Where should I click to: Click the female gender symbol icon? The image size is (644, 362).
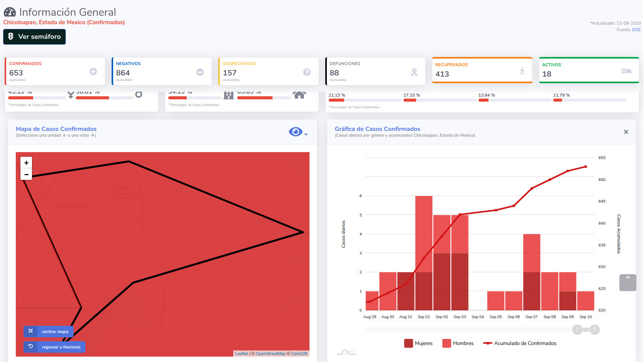(x=71, y=95)
